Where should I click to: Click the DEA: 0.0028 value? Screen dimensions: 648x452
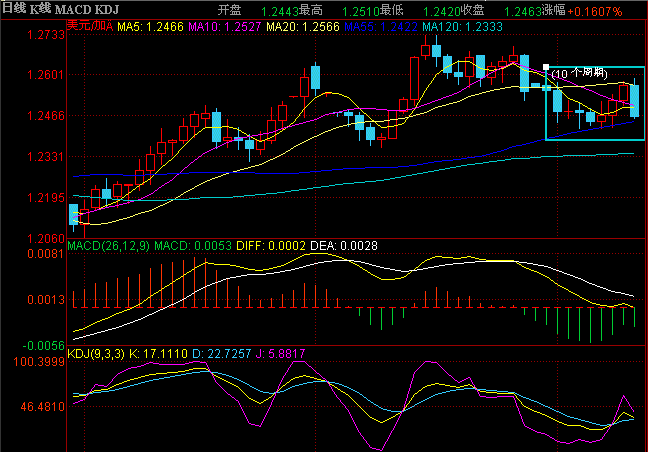click(344, 246)
